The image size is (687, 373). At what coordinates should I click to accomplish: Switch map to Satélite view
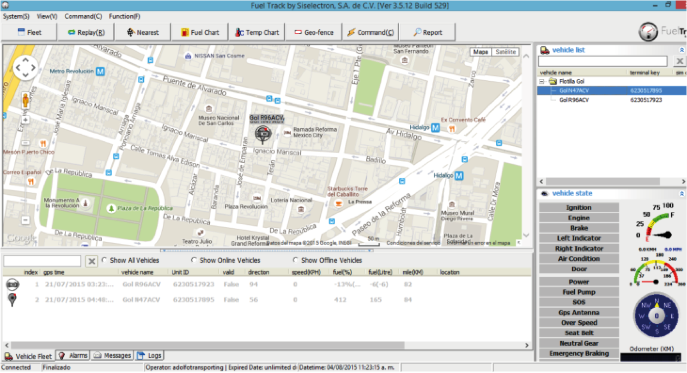(x=505, y=52)
